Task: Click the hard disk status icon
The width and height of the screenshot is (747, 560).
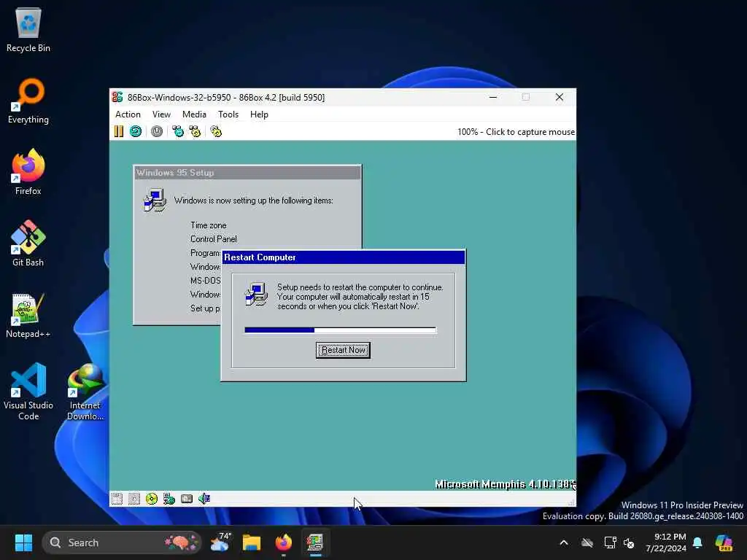Action: click(187, 499)
